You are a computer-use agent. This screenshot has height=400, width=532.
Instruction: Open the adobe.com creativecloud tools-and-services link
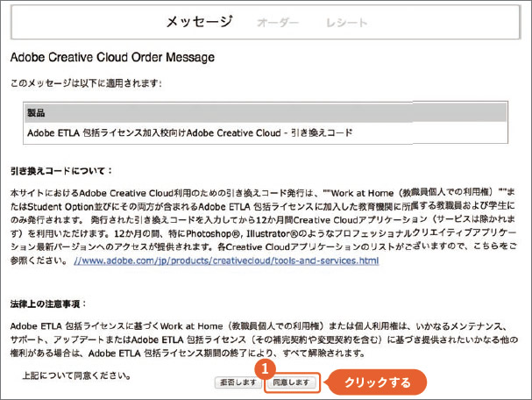226,261
